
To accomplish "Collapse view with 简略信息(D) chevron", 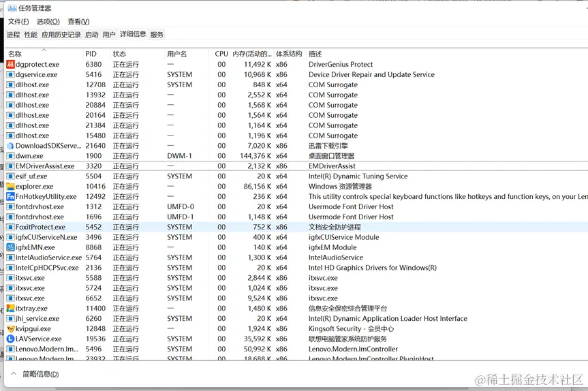I will point(14,373).
